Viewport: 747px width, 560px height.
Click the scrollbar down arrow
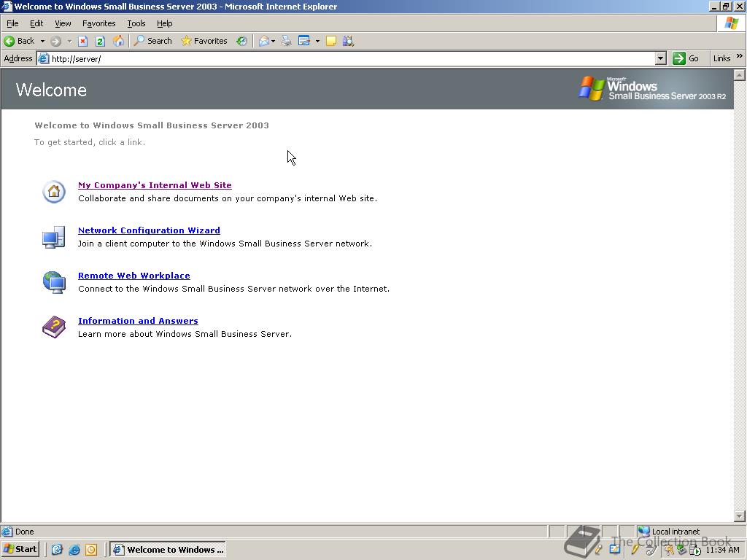tap(740, 516)
